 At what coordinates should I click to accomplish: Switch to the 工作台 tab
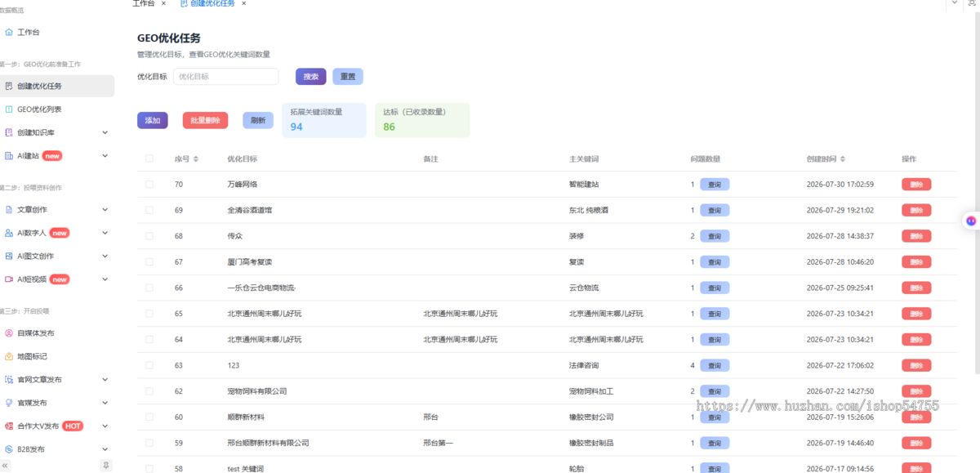pos(143,3)
